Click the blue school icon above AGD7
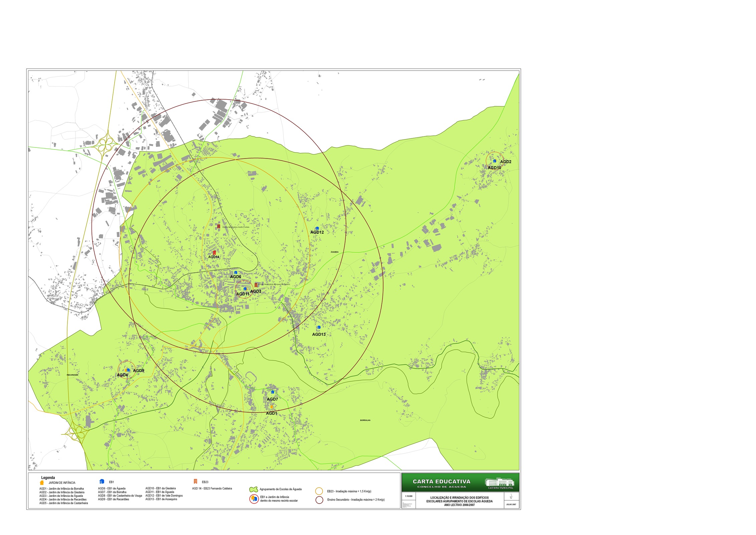Screen dimensions: 756x535 coord(273,392)
